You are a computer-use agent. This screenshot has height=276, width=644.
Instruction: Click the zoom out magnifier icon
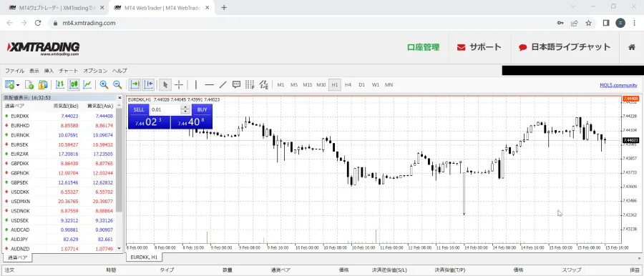click(117, 84)
